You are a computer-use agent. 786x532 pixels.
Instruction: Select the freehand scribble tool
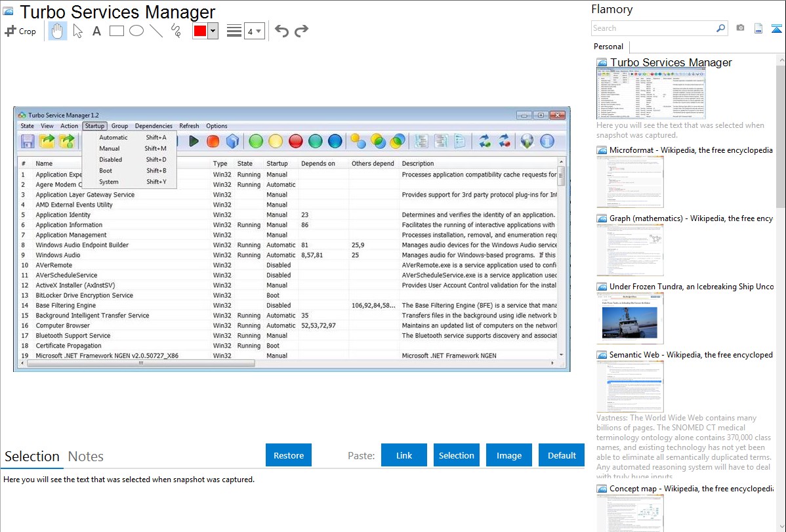tap(176, 31)
